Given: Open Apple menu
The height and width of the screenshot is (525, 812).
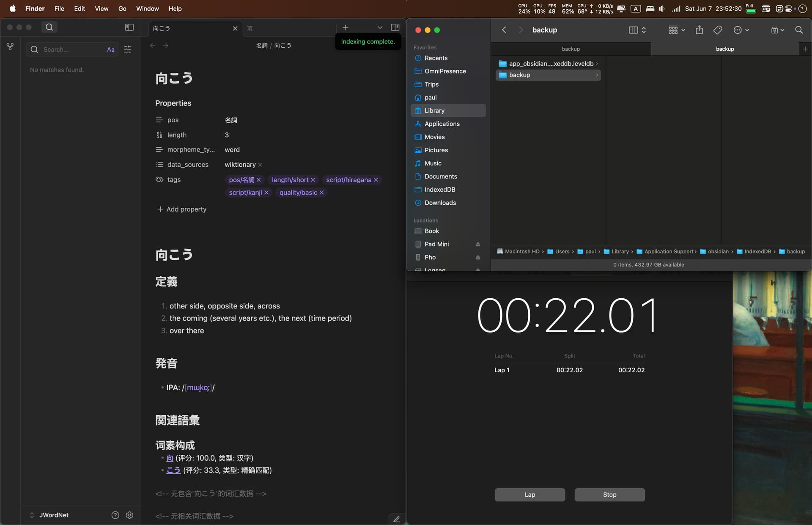Looking at the screenshot, I should pos(13,8).
